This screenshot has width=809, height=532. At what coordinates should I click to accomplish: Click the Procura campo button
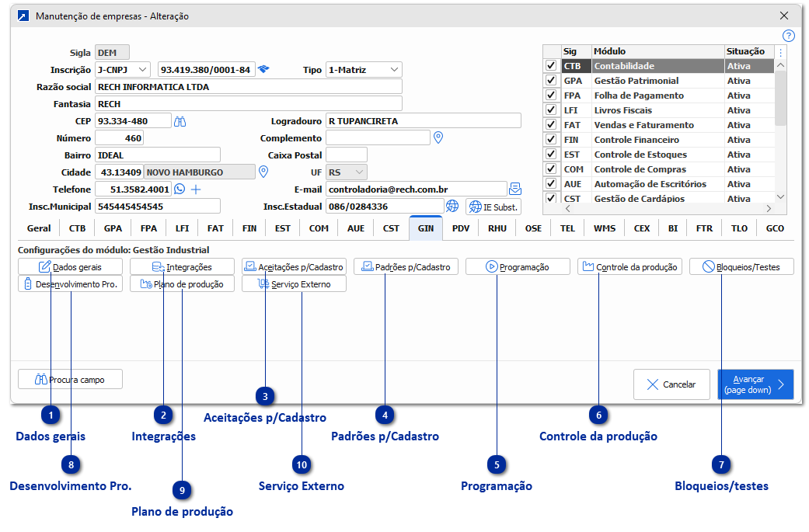pos(70,380)
